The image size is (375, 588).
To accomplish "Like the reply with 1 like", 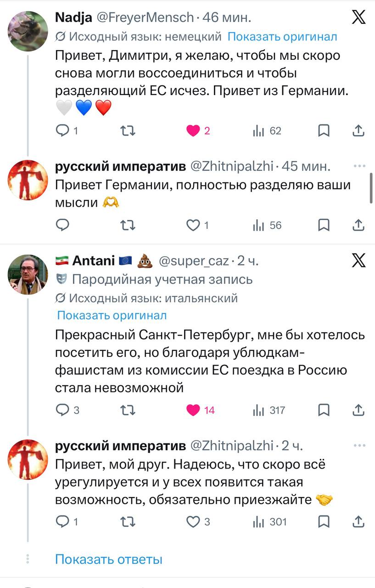I will pos(193,225).
